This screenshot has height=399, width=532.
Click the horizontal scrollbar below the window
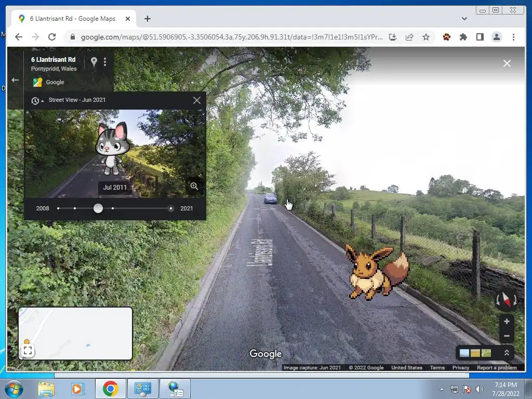point(262,375)
